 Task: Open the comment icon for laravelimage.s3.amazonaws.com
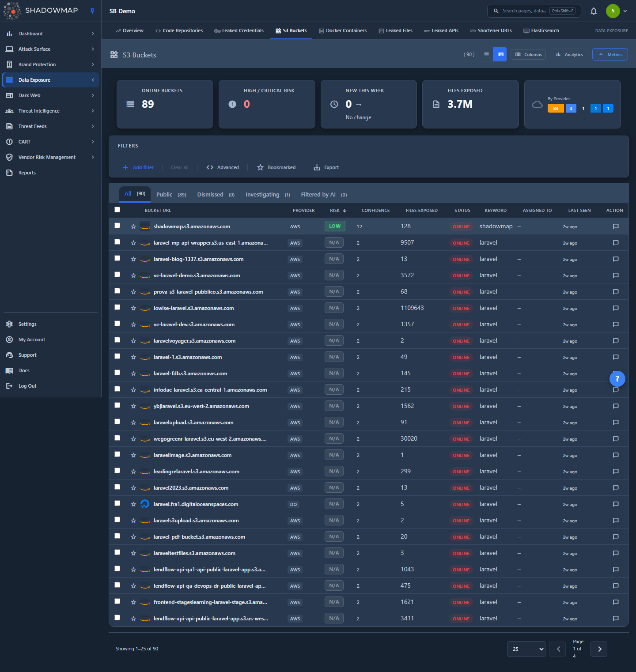[616, 455]
